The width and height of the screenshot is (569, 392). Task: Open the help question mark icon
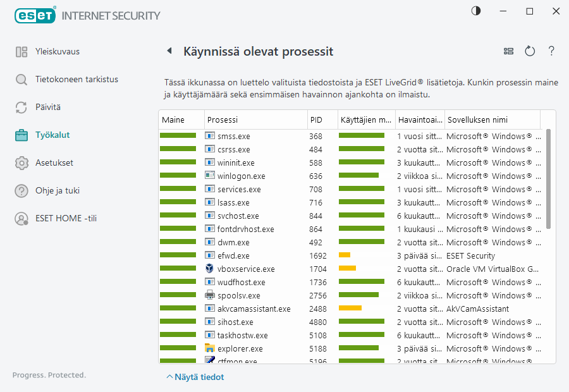coord(551,51)
